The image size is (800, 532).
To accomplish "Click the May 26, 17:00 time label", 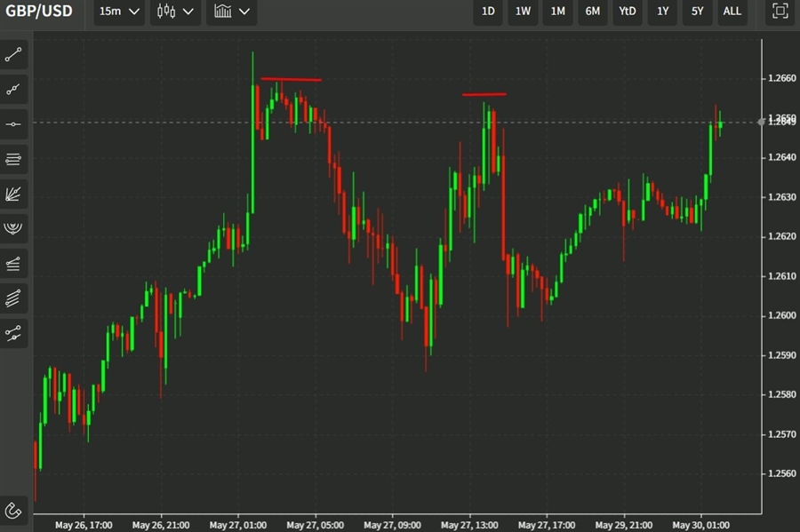I will tap(84, 525).
